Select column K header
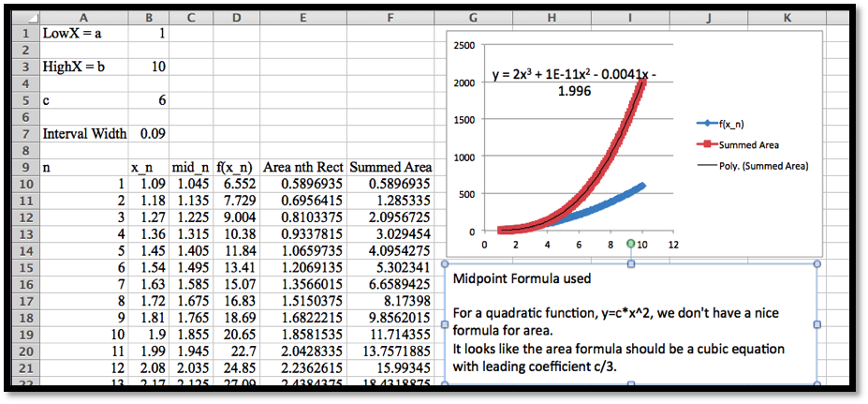The width and height of the screenshot is (868, 404). [x=787, y=17]
